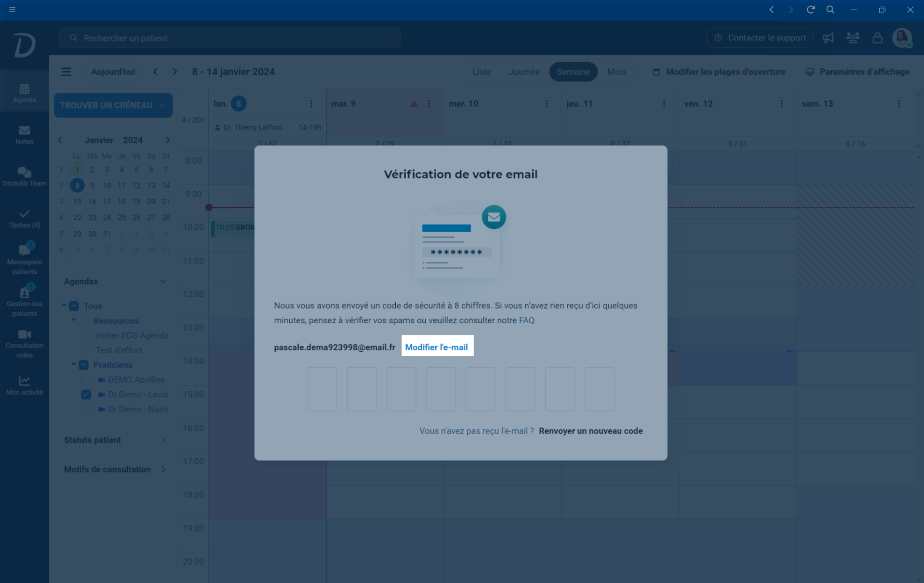Click the first security code digit box
Viewport: 924px width, 583px height.
tap(322, 389)
